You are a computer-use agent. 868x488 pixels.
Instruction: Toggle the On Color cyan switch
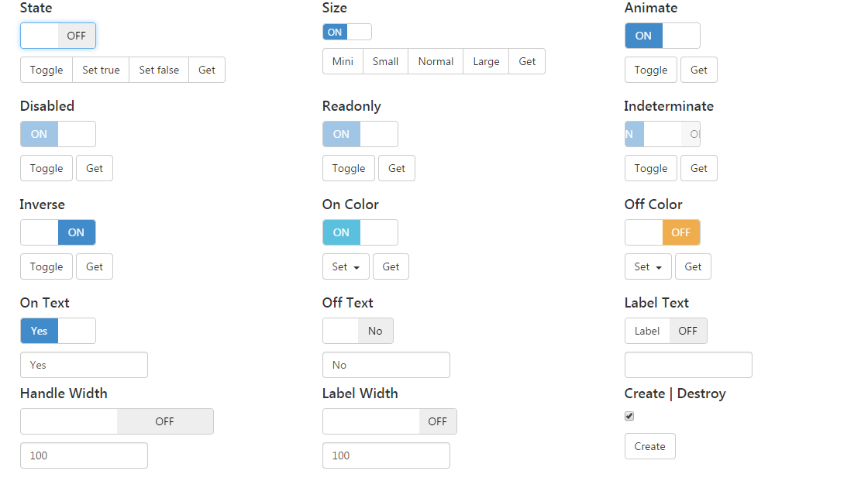point(360,232)
